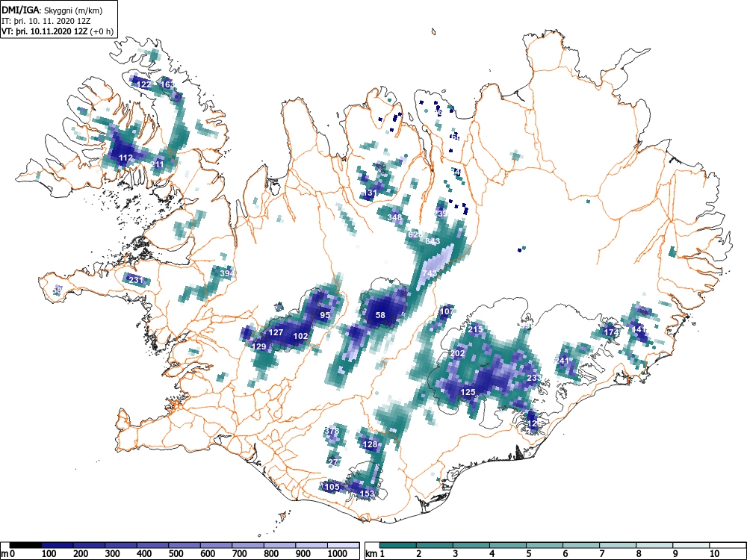The height and width of the screenshot is (560, 747).
Task: Click the 'km 1' legend label
Action: coord(375,554)
